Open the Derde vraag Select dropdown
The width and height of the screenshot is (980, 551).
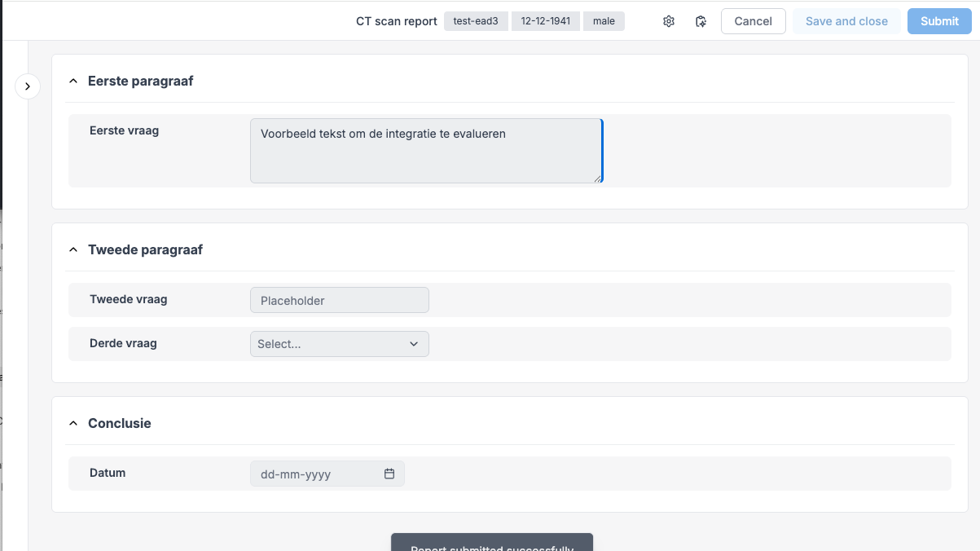(x=339, y=344)
